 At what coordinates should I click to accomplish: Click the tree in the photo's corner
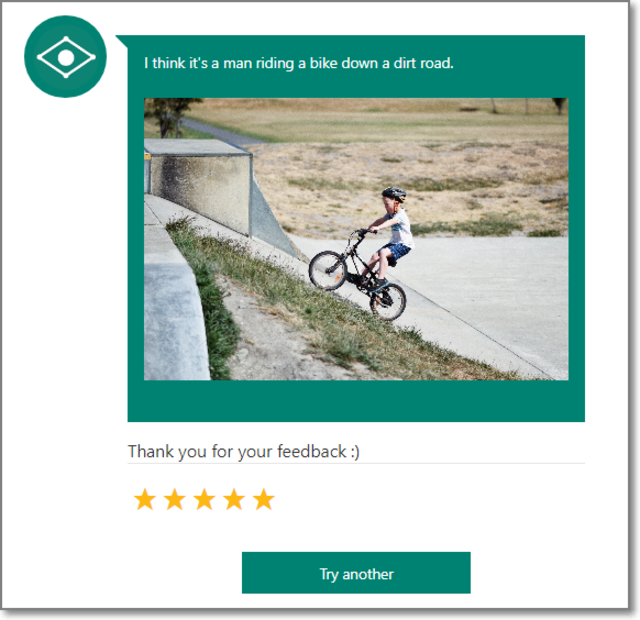pyautogui.click(x=171, y=117)
